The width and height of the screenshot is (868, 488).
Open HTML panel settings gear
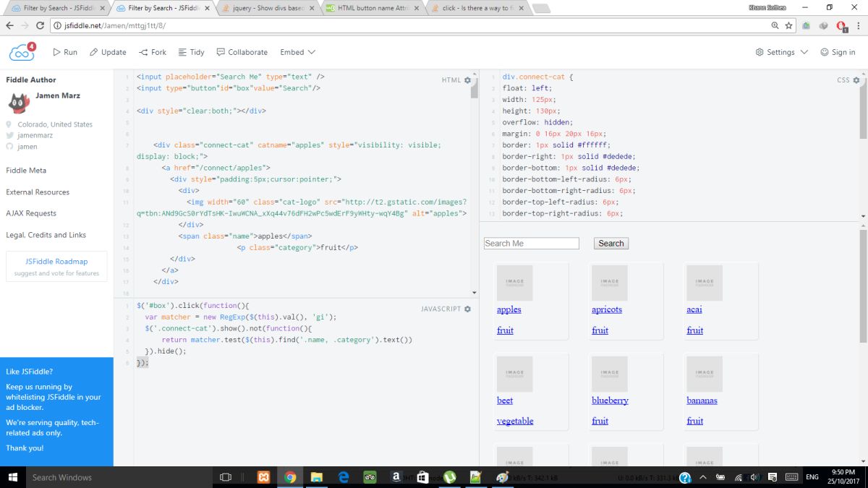467,80
